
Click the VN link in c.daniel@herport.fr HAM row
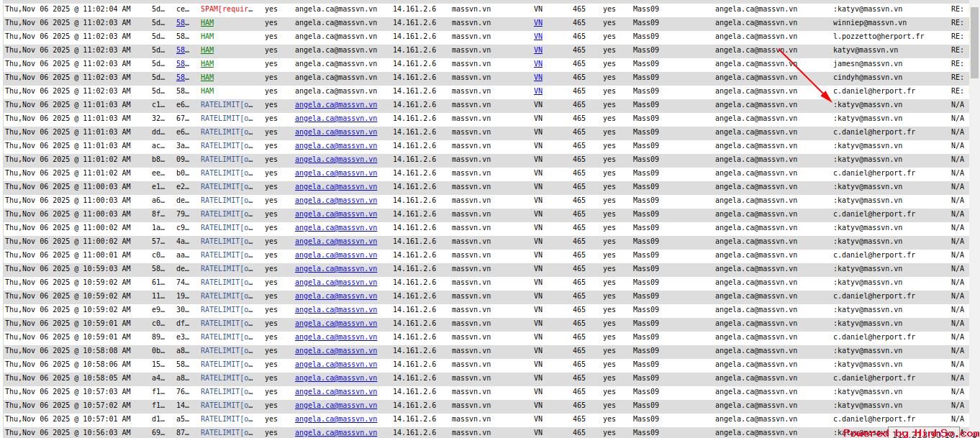click(x=538, y=91)
